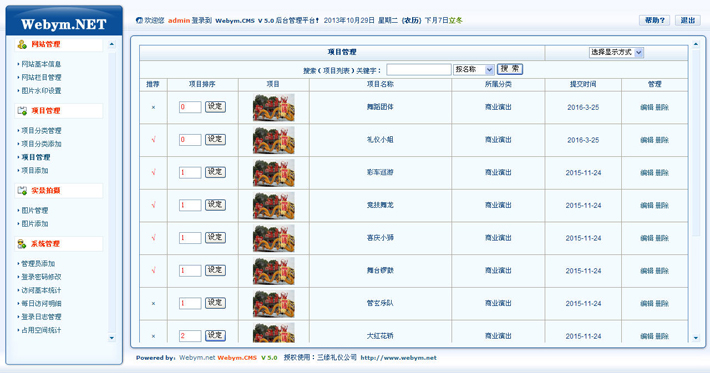Screen dimensions: 710x373
Task: Click the 帮助? help button
Action: coord(654,20)
